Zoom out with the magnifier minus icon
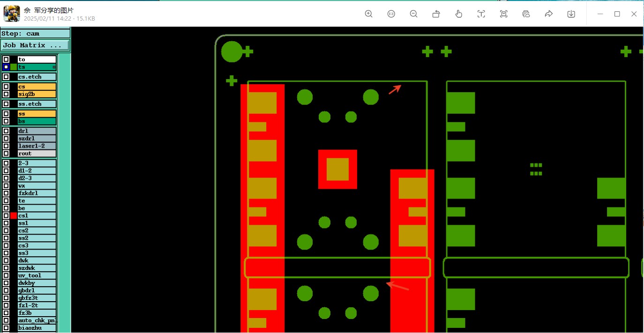 coord(414,14)
